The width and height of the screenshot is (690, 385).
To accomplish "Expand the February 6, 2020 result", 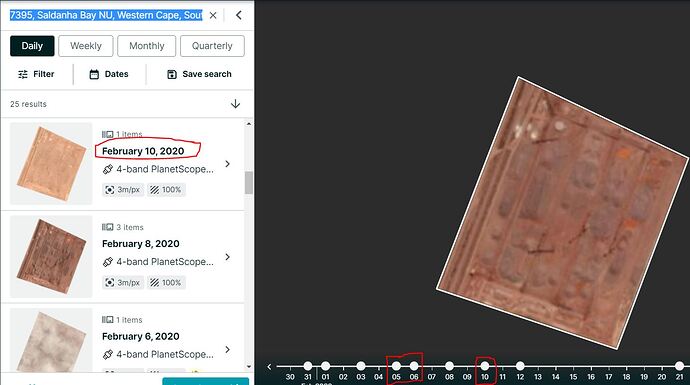I will point(228,349).
